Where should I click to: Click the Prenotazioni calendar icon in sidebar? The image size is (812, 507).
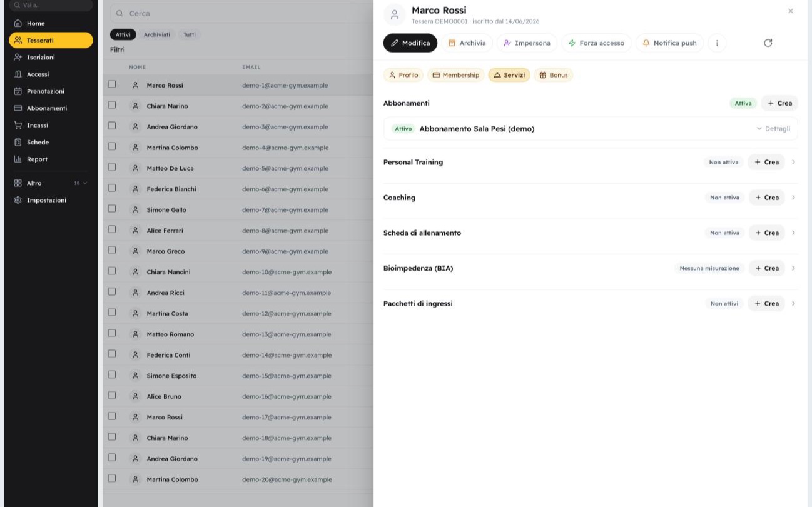click(18, 91)
